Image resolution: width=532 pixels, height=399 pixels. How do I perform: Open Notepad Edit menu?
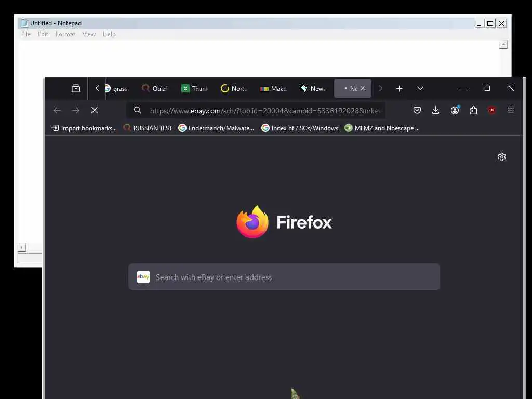click(x=43, y=34)
